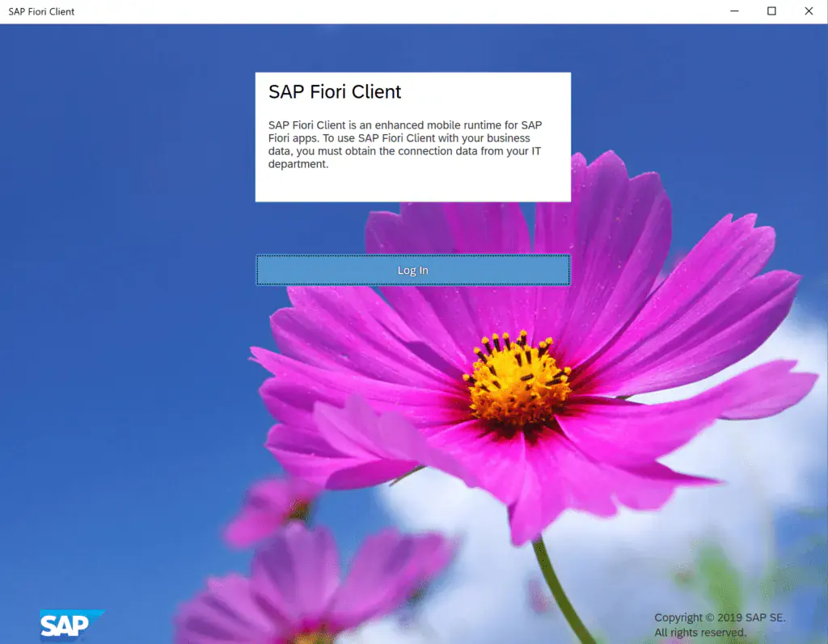Click the Log In button
The image size is (828, 644).
413,270
